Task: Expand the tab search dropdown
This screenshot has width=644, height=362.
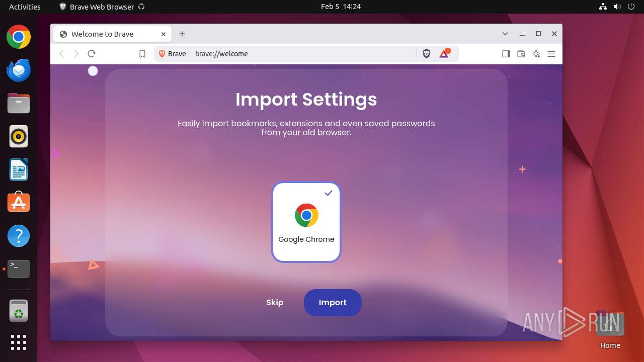Action: click(x=505, y=34)
